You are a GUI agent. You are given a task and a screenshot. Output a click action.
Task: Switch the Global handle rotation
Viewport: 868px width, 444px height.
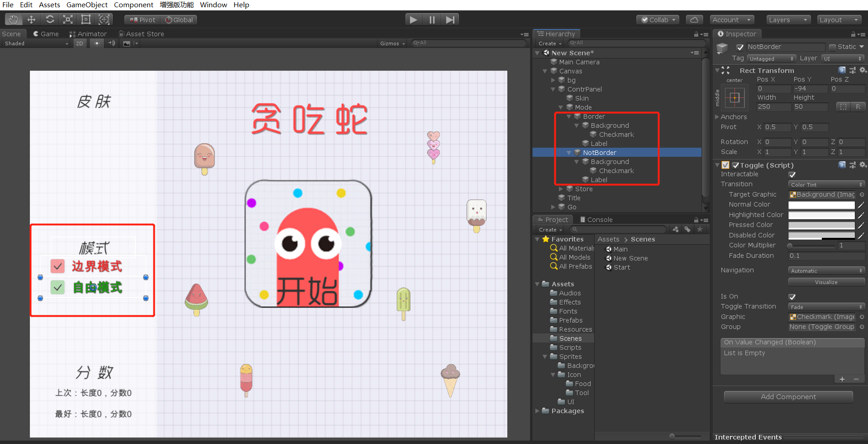point(179,20)
